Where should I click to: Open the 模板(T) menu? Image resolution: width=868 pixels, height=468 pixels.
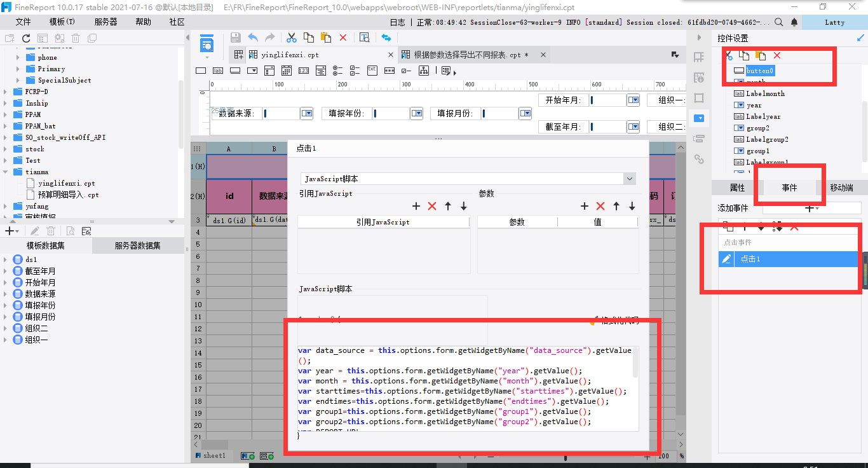pos(62,22)
